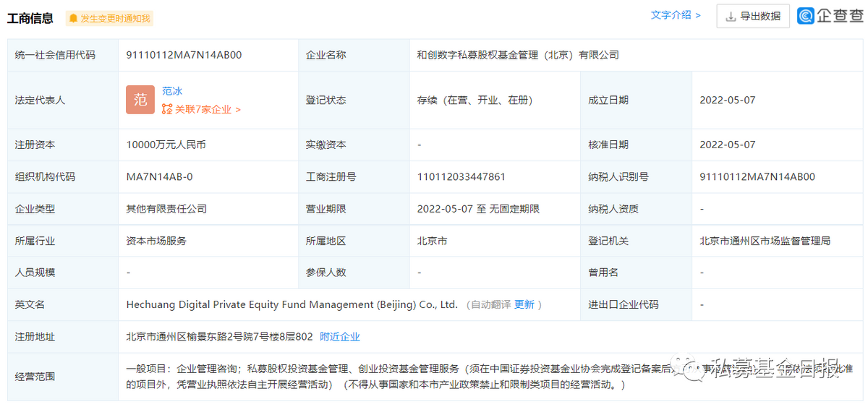Click the orange 范 avatar icon
Screen dimensions: 868x407
tap(140, 100)
